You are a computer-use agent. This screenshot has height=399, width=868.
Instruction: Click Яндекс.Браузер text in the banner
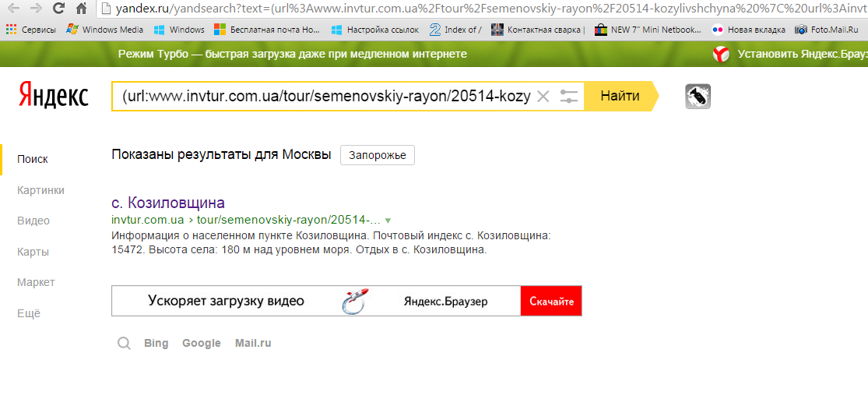(445, 302)
